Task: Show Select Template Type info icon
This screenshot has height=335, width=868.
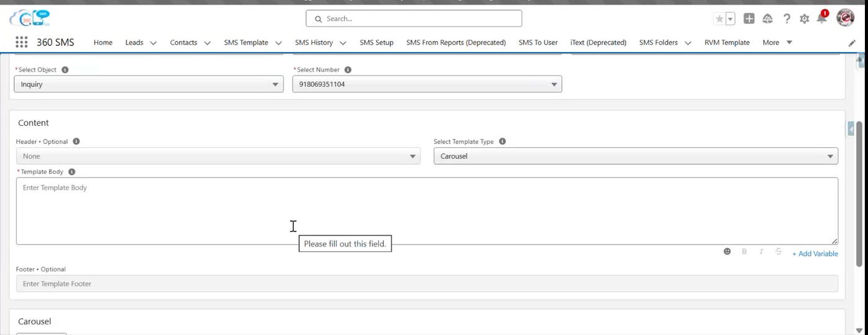Action: (502, 141)
